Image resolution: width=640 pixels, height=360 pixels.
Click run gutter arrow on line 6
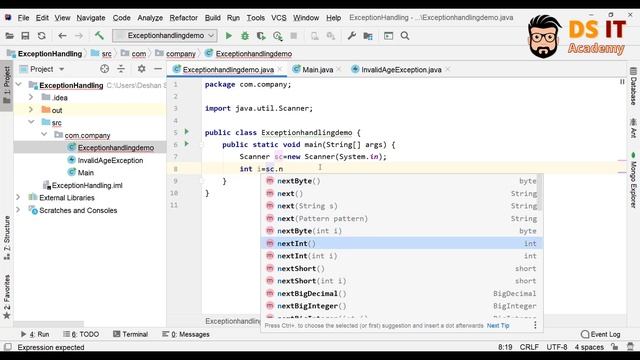coord(187,144)
